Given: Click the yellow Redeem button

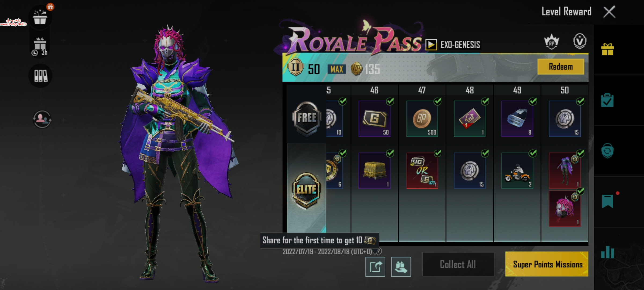Looking at the screenshot, I should [561, 67].
